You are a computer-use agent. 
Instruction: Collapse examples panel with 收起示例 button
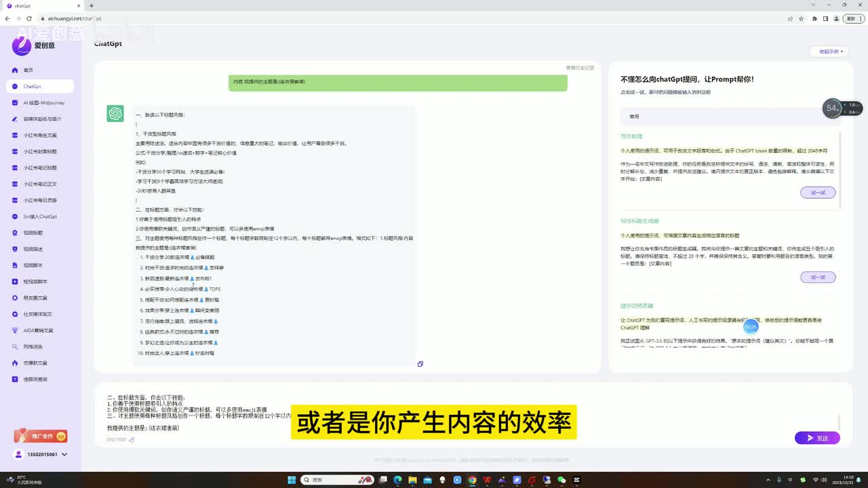tap(829, 52)
